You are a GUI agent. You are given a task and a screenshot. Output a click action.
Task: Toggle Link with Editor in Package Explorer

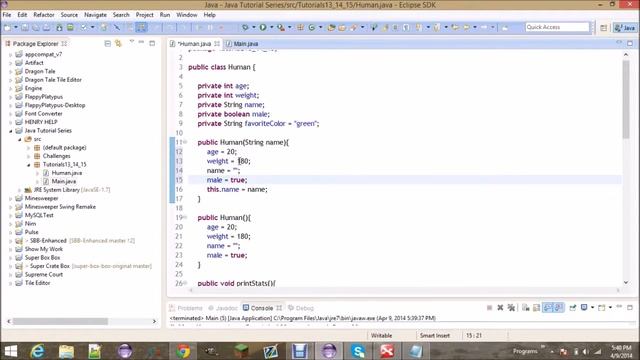coord(118,43)
